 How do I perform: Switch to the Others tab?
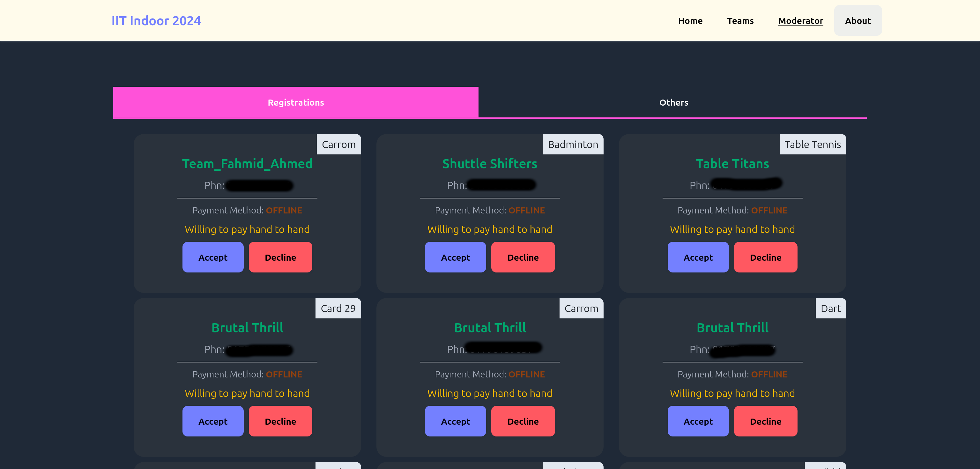click(x=673, y=102)
